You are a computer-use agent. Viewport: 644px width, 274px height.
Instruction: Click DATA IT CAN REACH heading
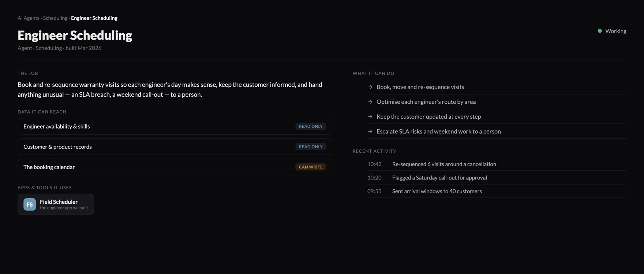click(x=42, y=112)
